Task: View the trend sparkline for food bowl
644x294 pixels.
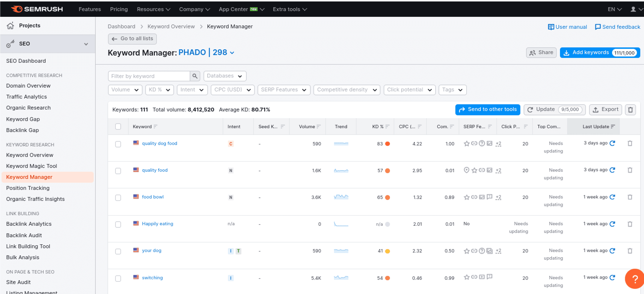Action: 341,197
